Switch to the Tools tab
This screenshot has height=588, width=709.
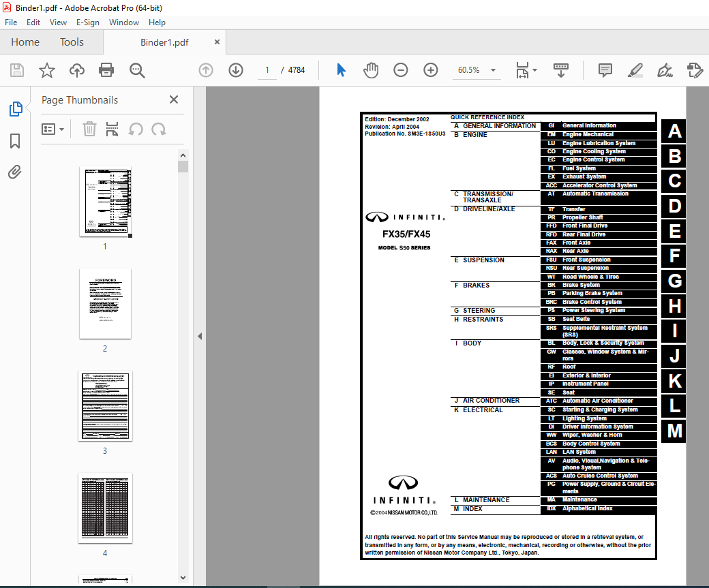(x=72, y=42)
